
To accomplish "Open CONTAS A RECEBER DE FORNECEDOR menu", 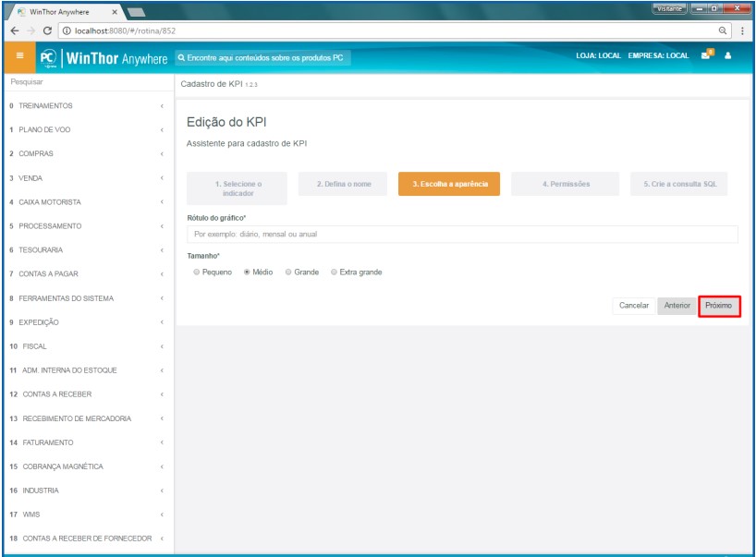I will point(87,539).
